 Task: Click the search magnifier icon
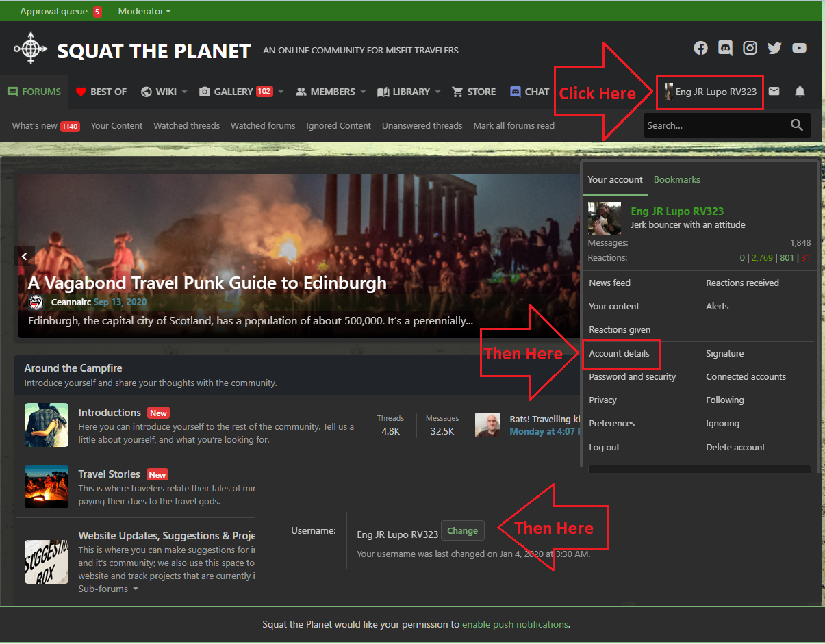(797, 125)
